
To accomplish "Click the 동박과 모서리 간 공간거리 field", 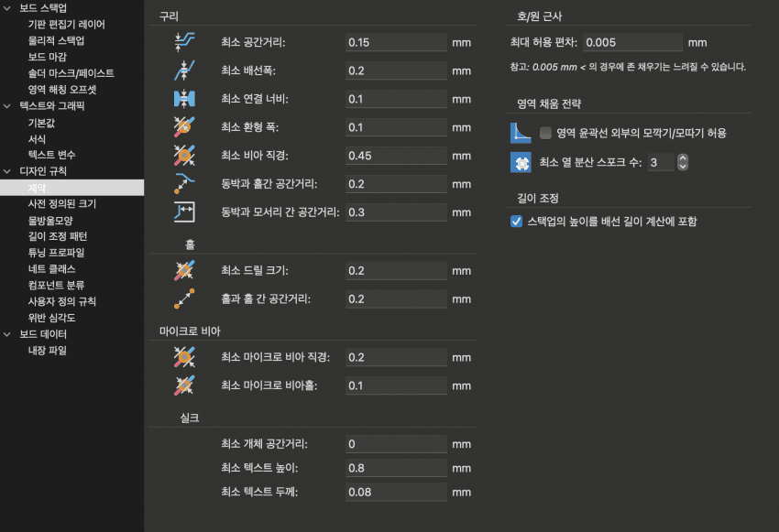I will tap(396, 212).
